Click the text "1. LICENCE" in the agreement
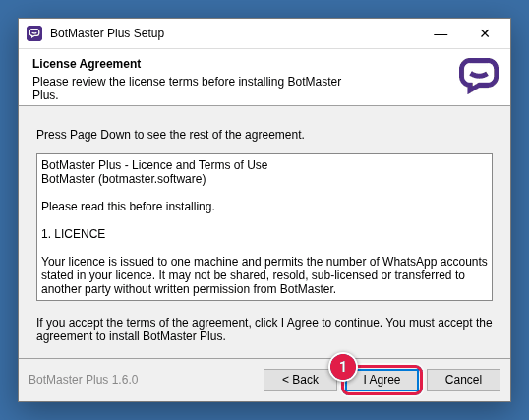This screenshot has width=529, height=420. (x=73, y=234)
